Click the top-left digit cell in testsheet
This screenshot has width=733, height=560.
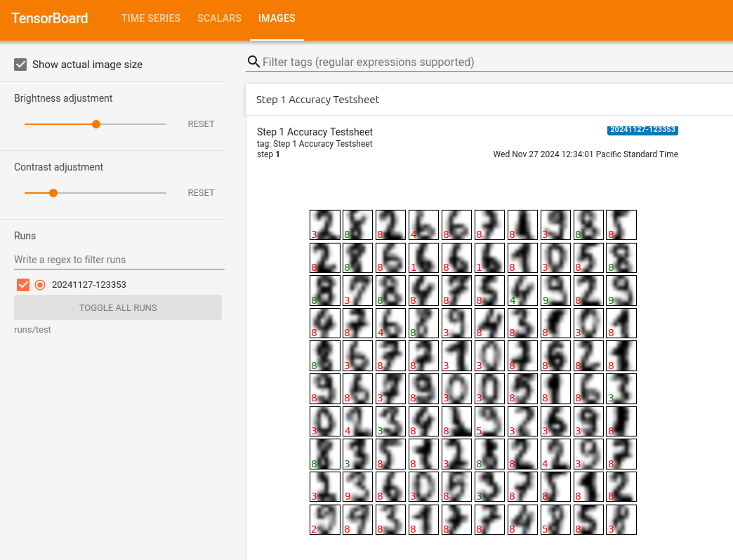coord(325,225)
